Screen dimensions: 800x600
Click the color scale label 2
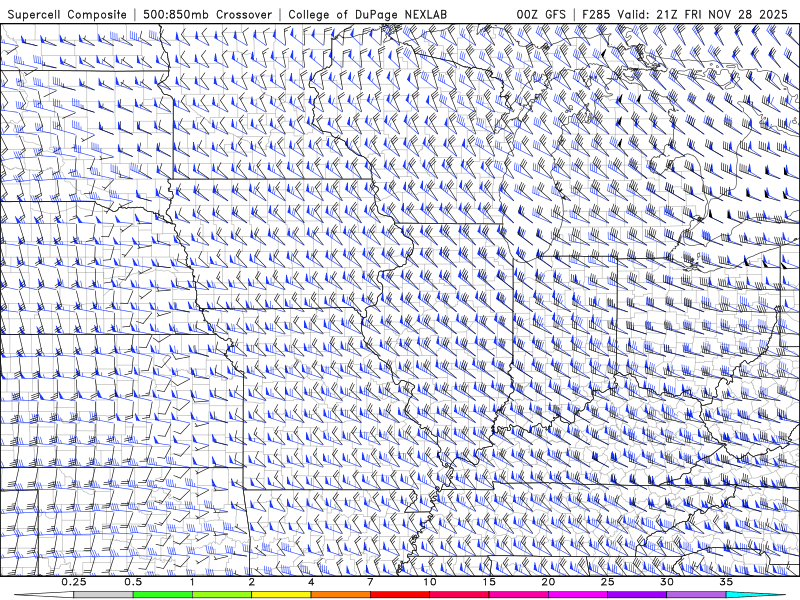coord(252,582)
